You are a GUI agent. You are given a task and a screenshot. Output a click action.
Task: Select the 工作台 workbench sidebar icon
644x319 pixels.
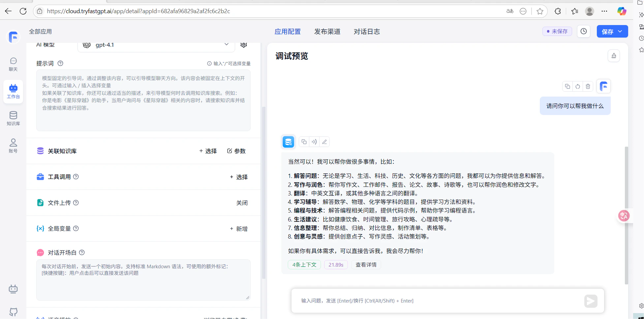[x=13, y=91]
